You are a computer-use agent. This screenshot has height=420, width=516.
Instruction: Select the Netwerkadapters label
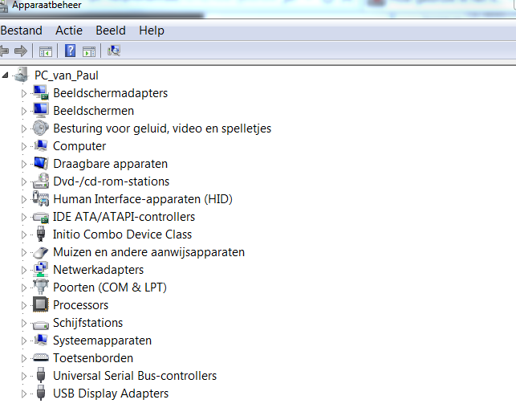[x=99, y=270]
